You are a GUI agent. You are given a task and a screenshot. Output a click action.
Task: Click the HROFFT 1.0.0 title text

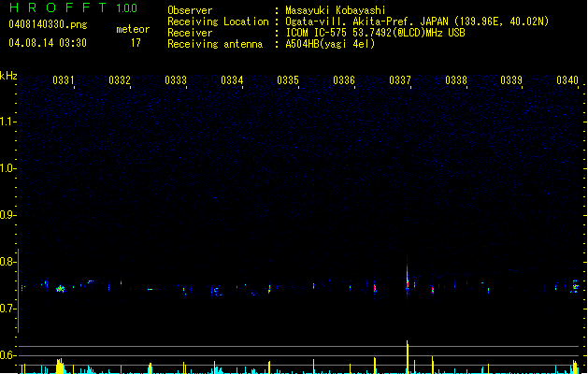[x=74, y=7]
